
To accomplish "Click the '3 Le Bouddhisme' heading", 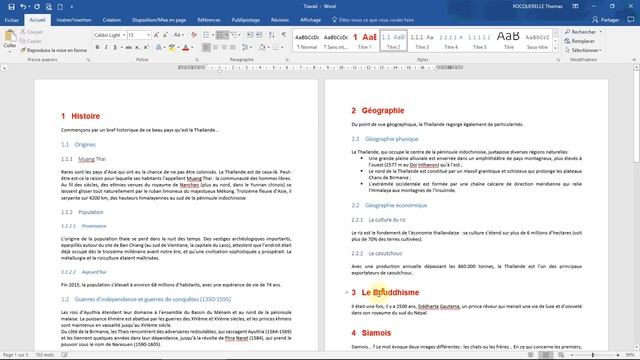I will (x=385, y=292).
